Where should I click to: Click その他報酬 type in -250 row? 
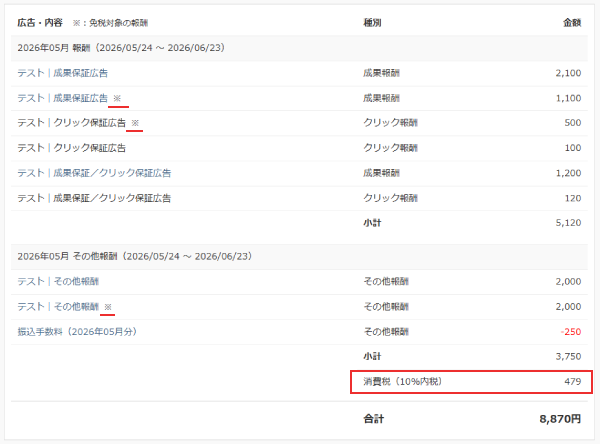point(386,332)
